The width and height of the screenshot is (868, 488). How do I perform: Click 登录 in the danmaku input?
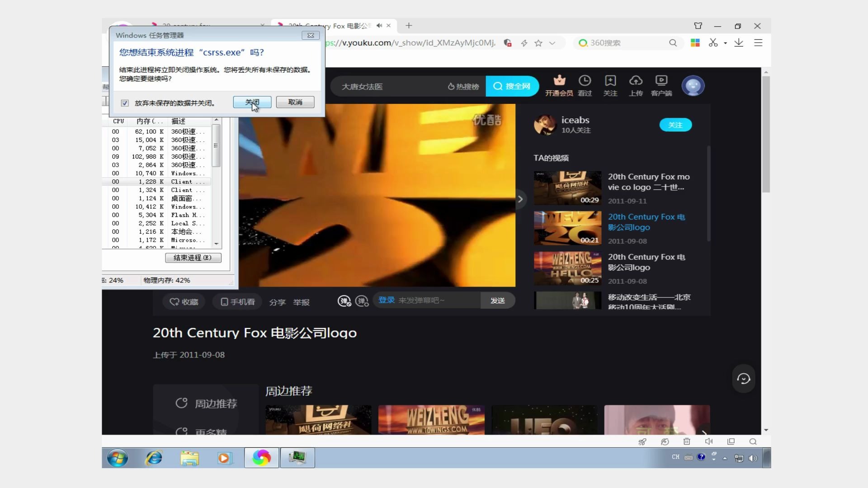(x=387, y=300)
